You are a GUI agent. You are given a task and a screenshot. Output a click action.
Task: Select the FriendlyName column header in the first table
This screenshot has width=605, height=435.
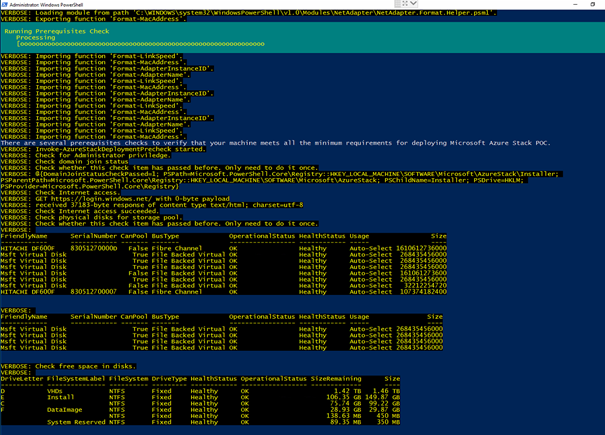(24, 236)
